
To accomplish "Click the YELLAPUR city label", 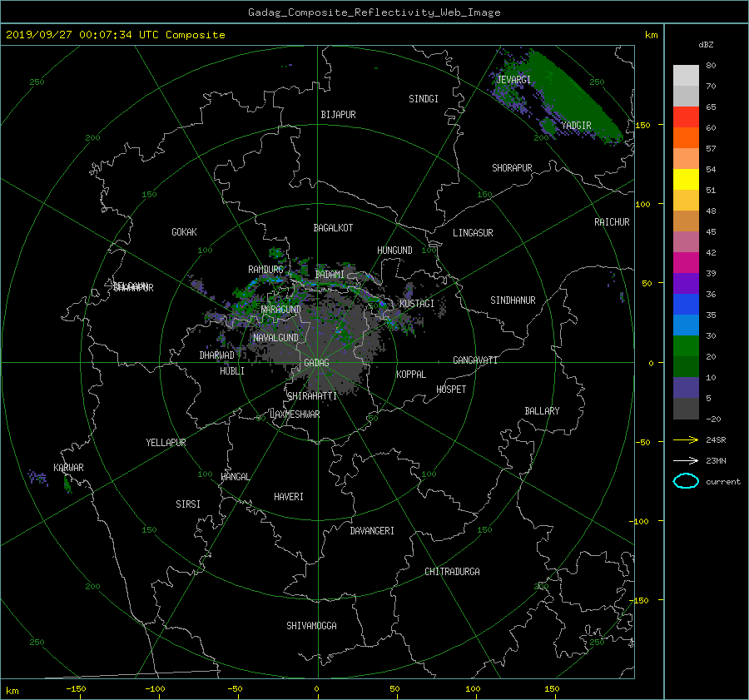I will [166, 443].
